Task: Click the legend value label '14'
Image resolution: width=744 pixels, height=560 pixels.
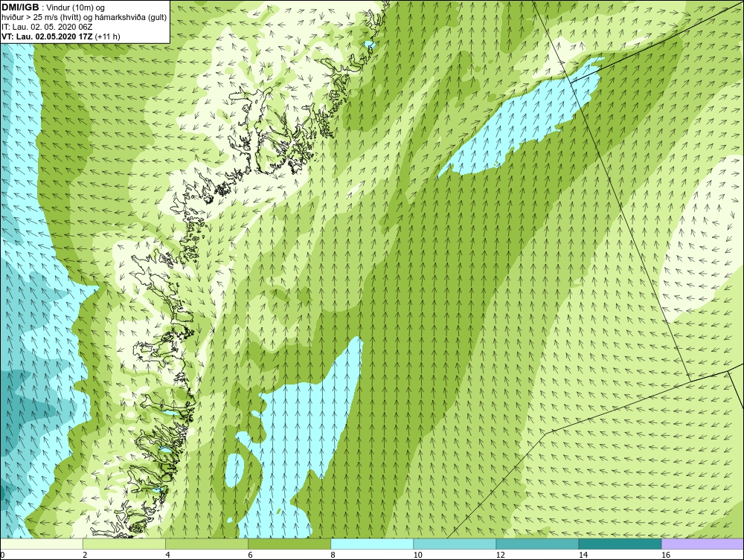Action: coord(583,555)
